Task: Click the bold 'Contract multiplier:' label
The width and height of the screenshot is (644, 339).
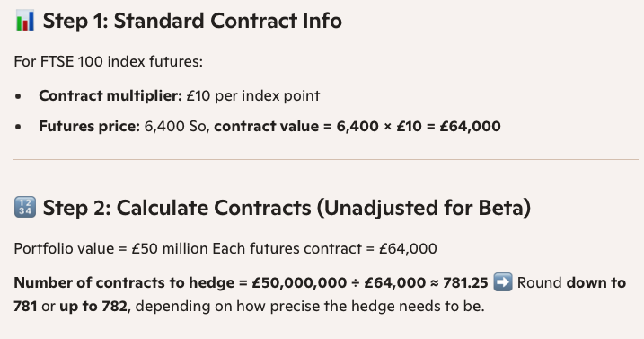Action: pyautogui.click(x=110, y=96)
